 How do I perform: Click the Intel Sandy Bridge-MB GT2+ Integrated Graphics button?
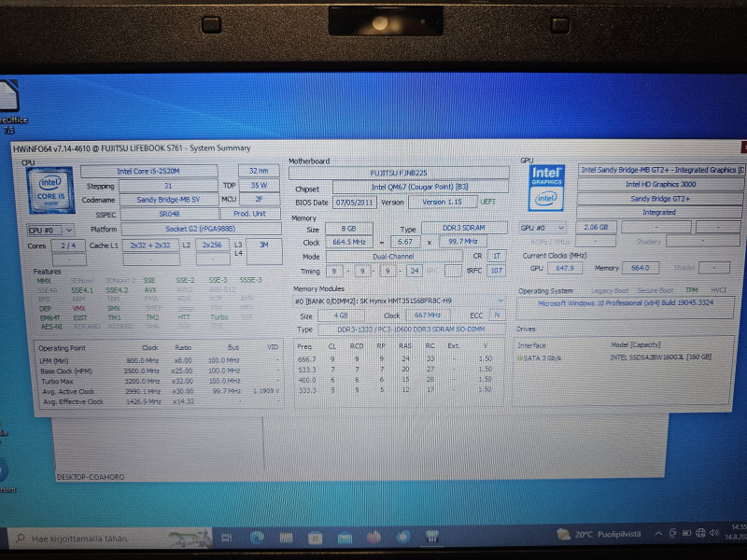coord(661,170)
